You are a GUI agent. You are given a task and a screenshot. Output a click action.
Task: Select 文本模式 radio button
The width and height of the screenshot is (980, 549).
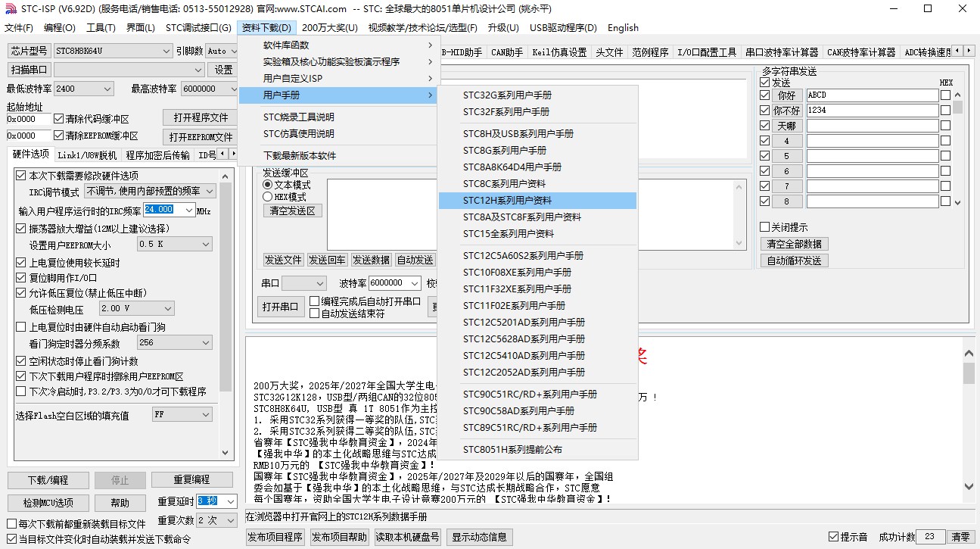267,185
